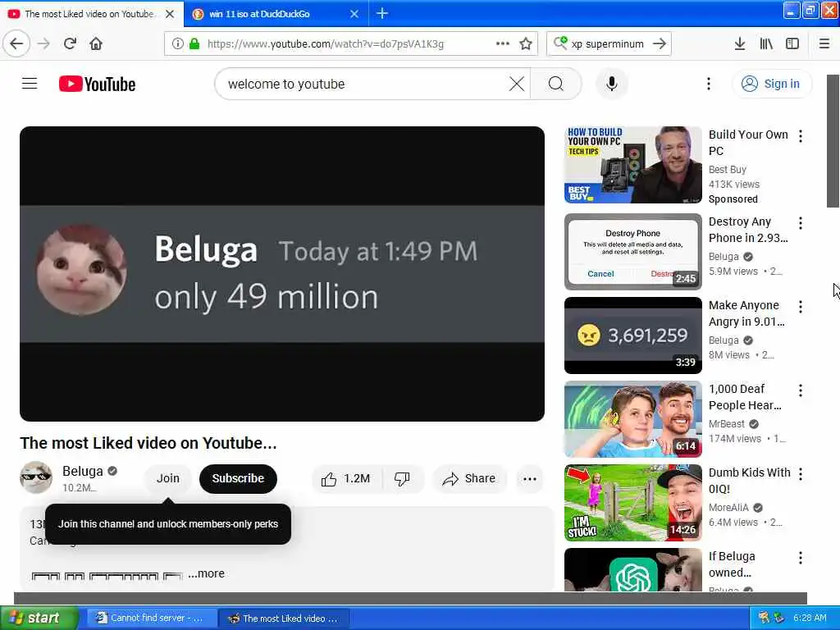Open Build Your Own PC sponsored thumbnail

pyautogui.click(x=632, y=164)
